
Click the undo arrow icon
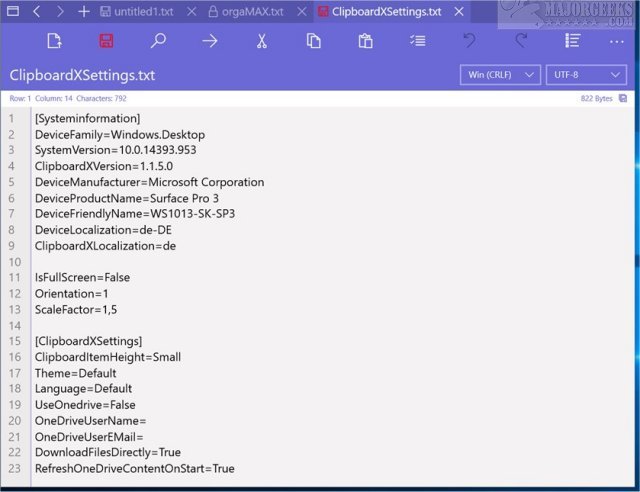(469, 41)
